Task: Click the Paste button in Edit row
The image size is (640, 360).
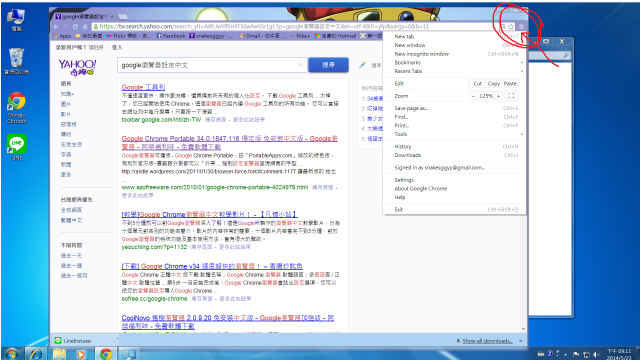Action: (510, 83)
